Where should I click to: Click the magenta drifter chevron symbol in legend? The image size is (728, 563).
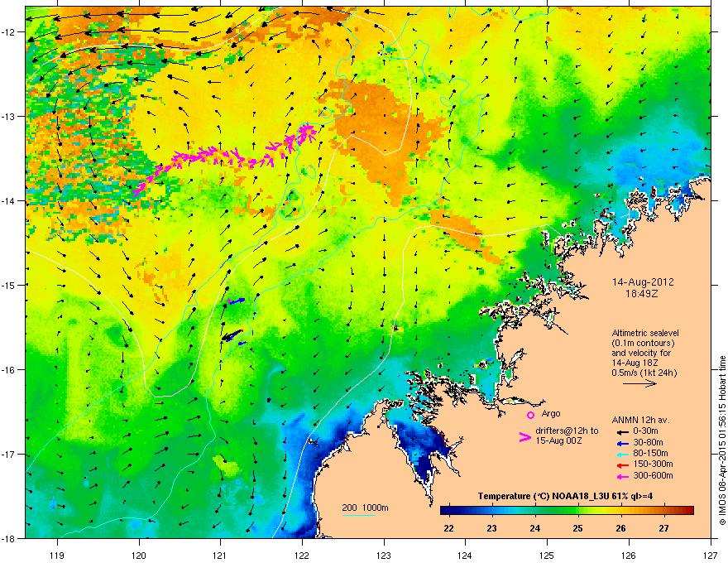click(524, 437)
